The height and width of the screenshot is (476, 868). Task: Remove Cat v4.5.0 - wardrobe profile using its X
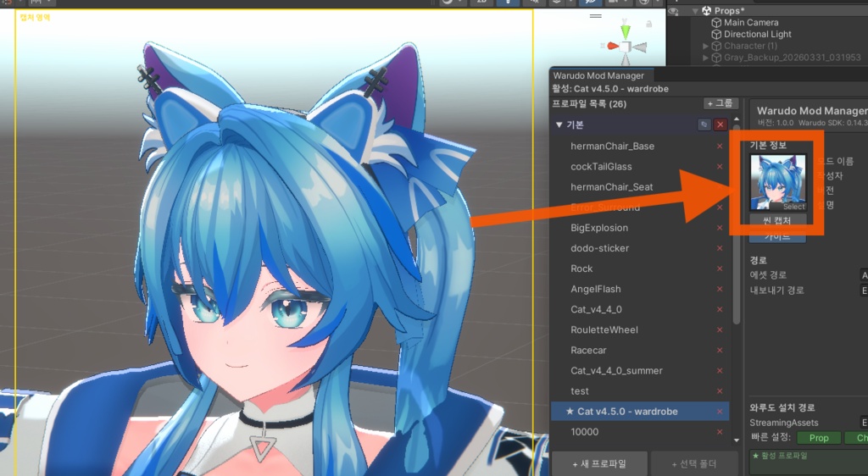720,412
